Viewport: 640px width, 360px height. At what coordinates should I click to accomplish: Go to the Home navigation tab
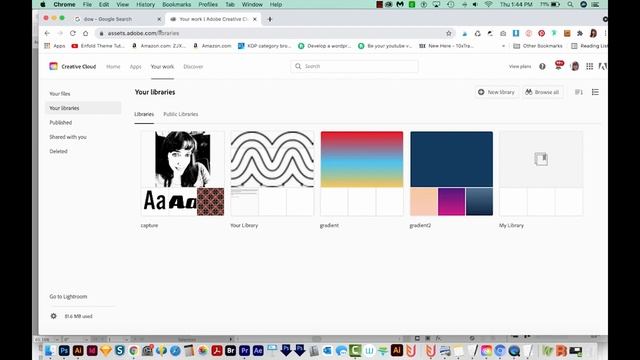113,67
